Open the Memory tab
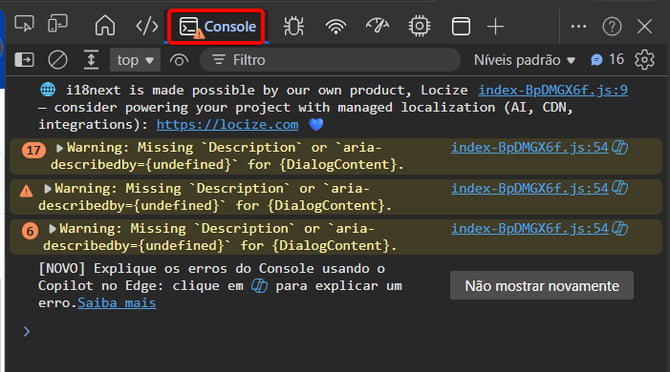This screenshot has width=670, height=372. pyautogui.click(x=419, y=26)
